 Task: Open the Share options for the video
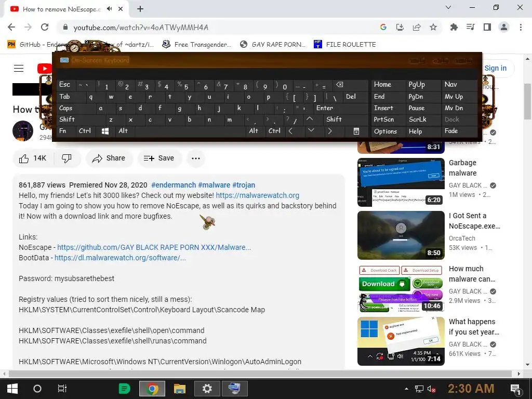109,158
